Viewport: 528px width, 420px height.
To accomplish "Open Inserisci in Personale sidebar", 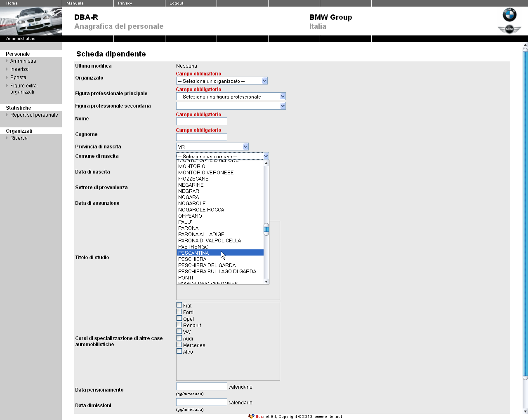I will (20, 69).
